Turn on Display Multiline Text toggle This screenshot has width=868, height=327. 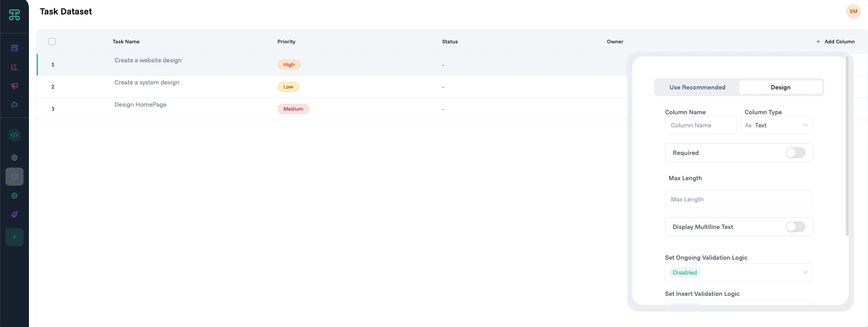pos(795,227)
